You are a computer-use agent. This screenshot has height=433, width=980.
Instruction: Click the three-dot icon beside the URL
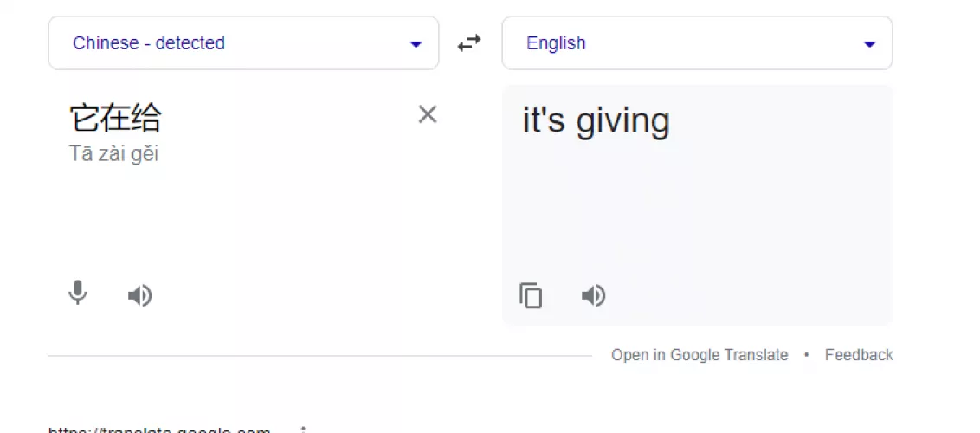(x=303, y=430)
